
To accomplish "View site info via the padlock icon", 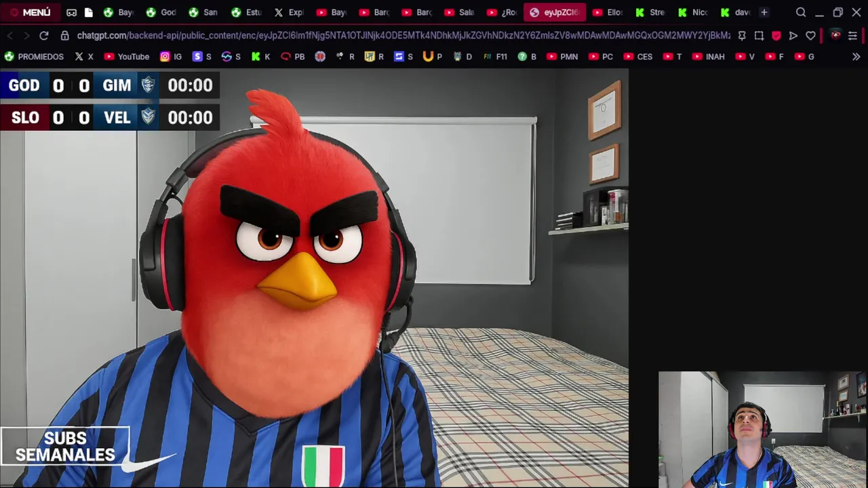I will pyautogui.click(x=64, y=35).
